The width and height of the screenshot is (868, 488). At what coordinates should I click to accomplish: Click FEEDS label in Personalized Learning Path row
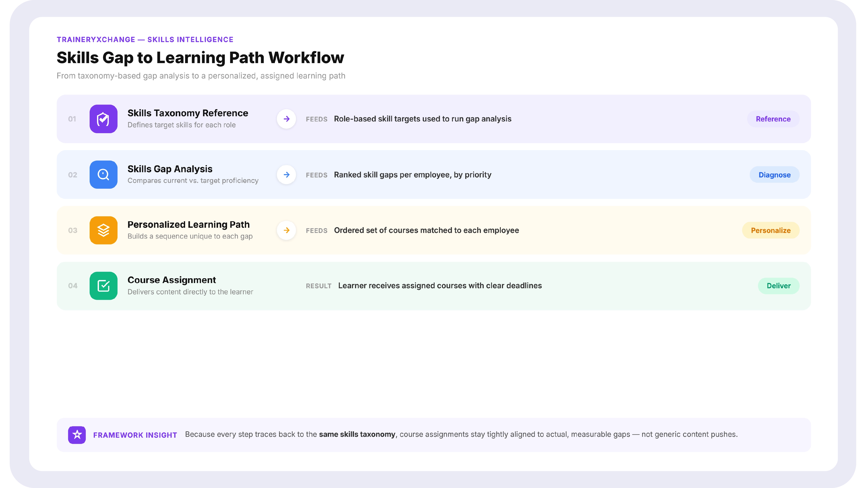(x=316, y=231)
